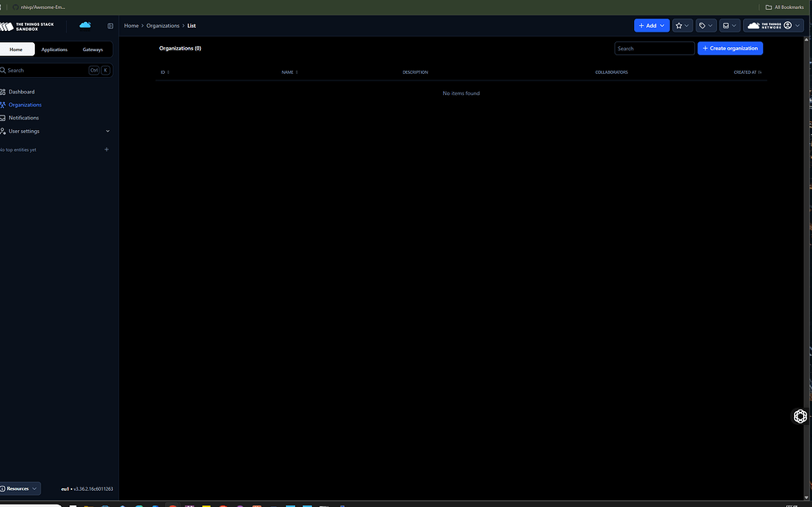Open notifications inbox icon in top bar
This screenshot has width=812, height=507.
(729, 25)
